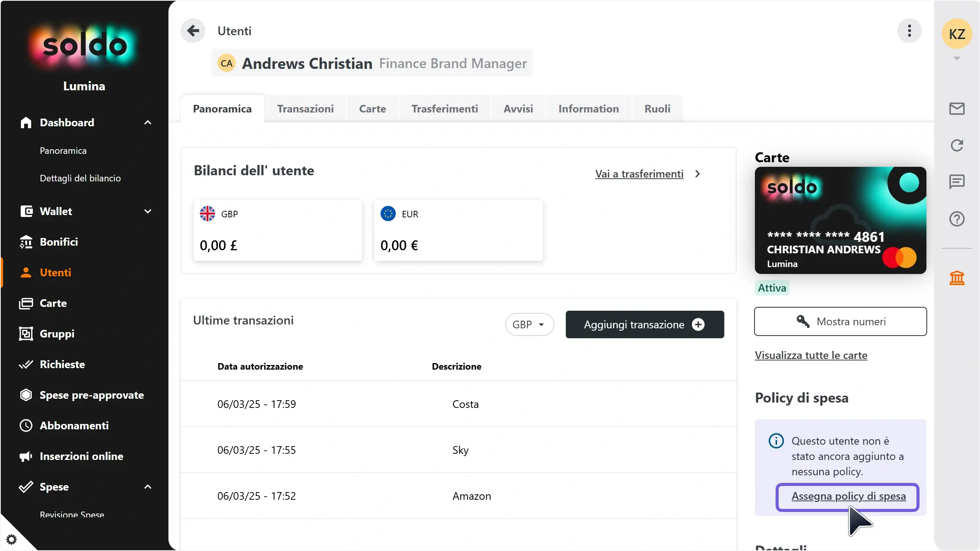This screenshot has height=551, width=980.
Task: Click the Assegna policy di spesa link
Action: (848, 496)
